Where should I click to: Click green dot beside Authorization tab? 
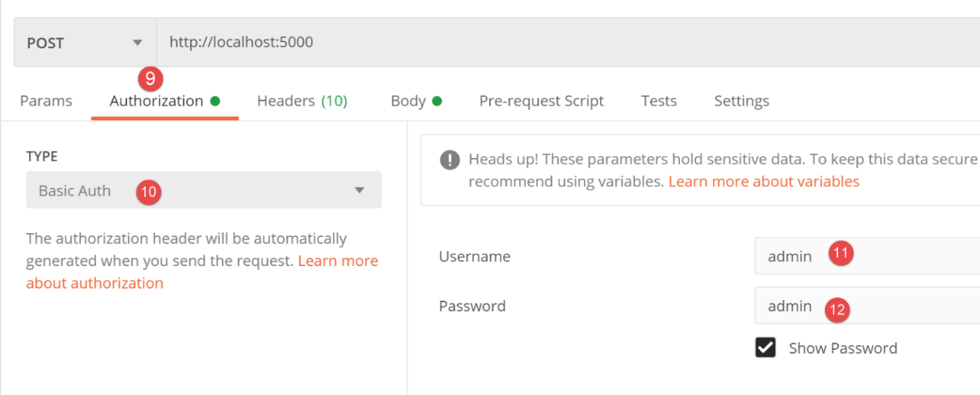click(215, 102)
